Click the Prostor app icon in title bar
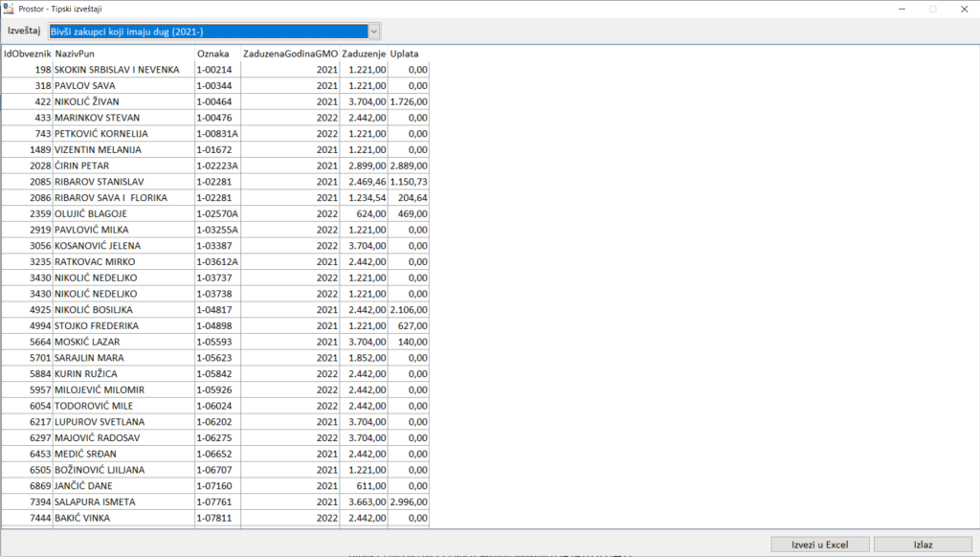Viewport: 980px width, 557px height. click(x=9, y=9)
